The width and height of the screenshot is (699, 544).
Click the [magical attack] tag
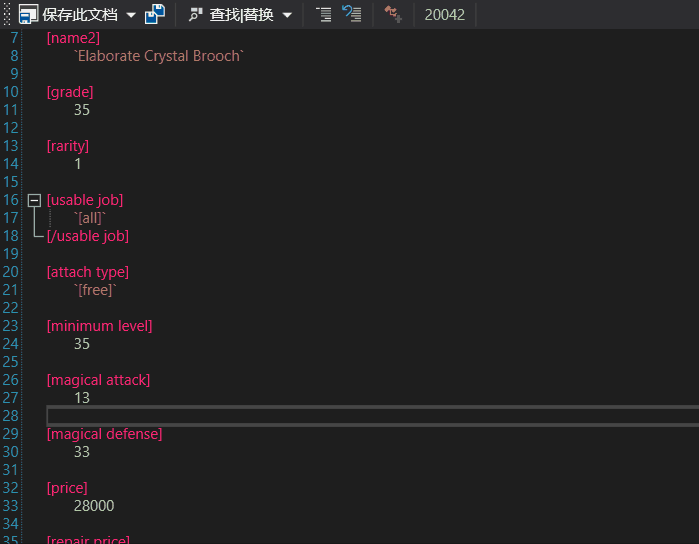coord(99,380)
